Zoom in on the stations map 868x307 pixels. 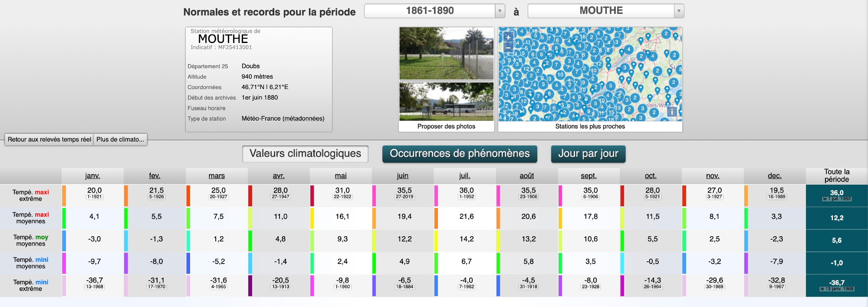point(508,37)
